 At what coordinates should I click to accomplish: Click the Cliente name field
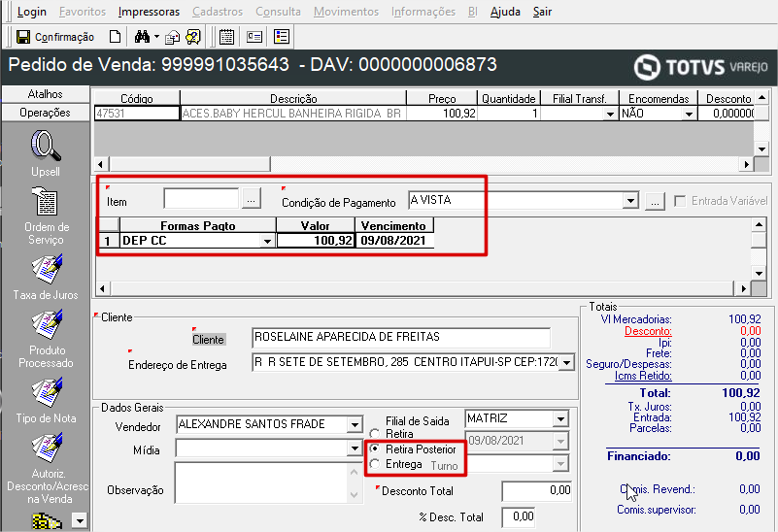click(401, 337)
